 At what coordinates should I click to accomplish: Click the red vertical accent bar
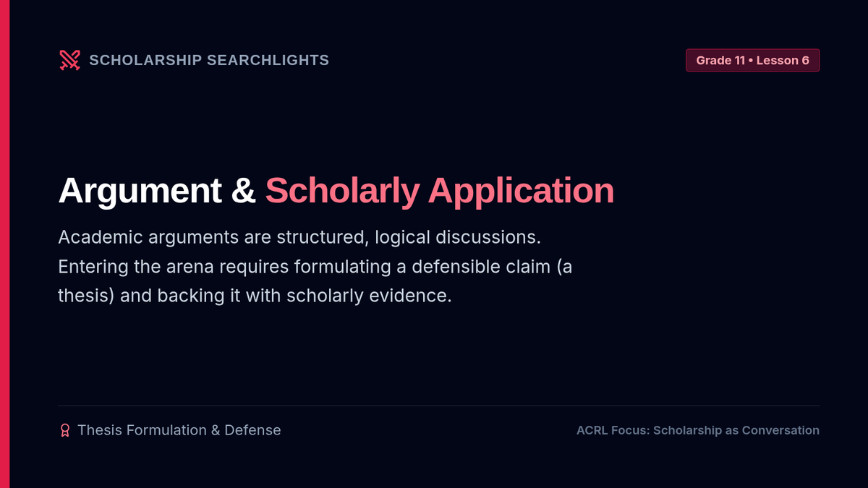point(4,244)
